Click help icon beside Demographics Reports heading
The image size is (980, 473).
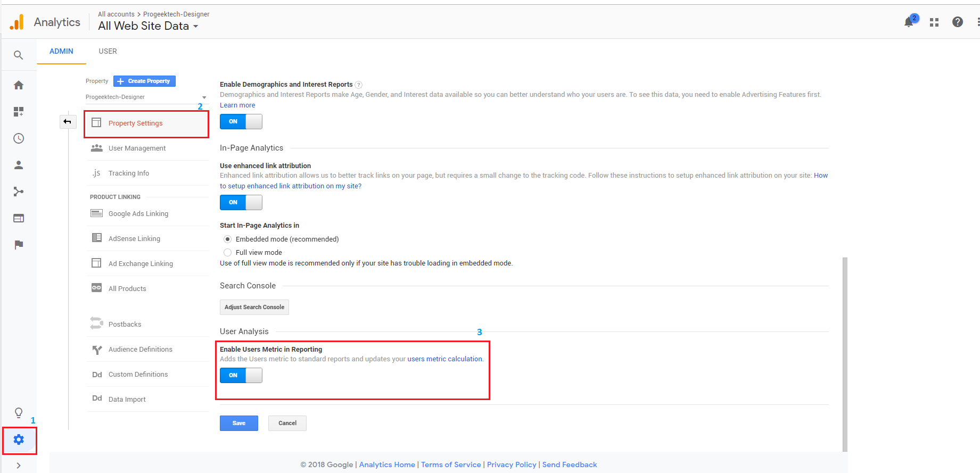click(x=359, y=85)
